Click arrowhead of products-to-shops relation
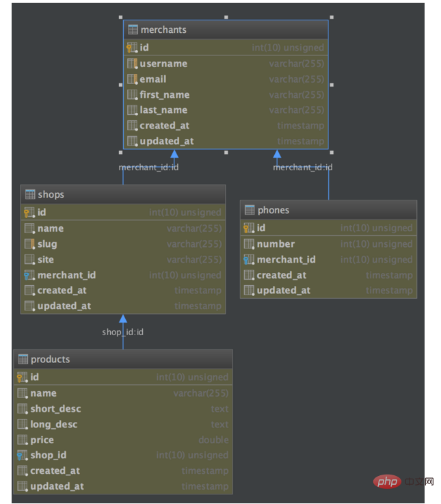 [x=123, y=319]
